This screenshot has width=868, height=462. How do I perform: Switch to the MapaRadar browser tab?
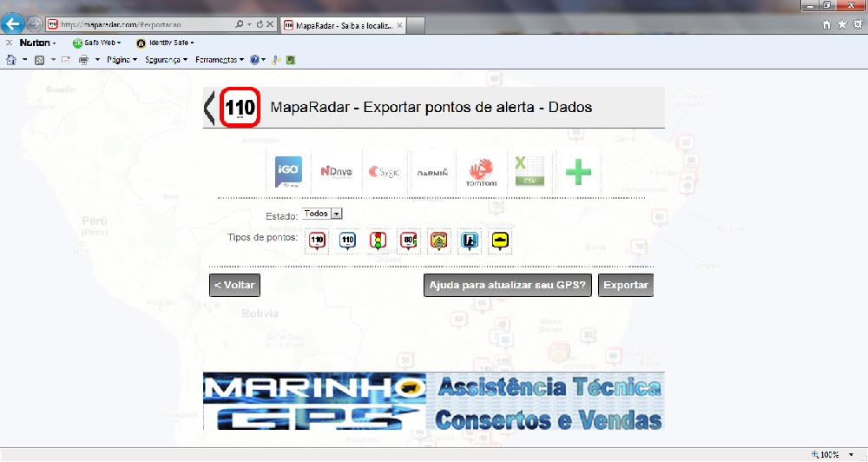tap(343, 25)
